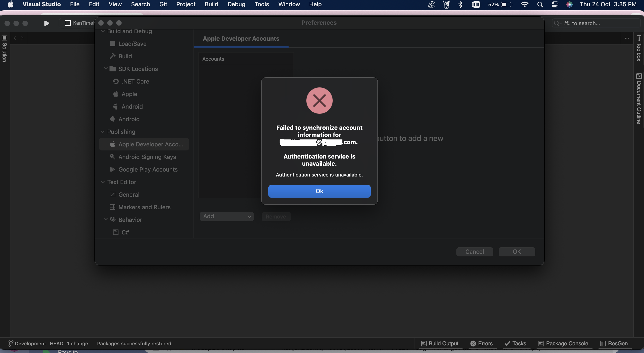Image resolution: width=644 pixels, height=353 pixels.
Task: Open the File menu
Action: 74,4
